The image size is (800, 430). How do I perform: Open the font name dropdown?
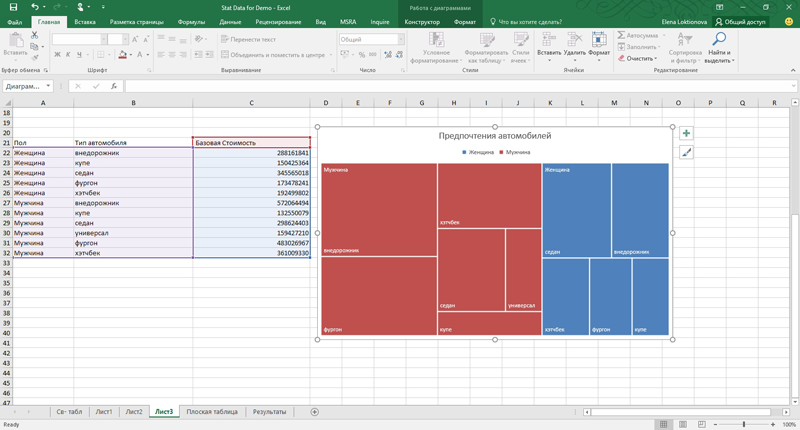[x=104, y=39]
